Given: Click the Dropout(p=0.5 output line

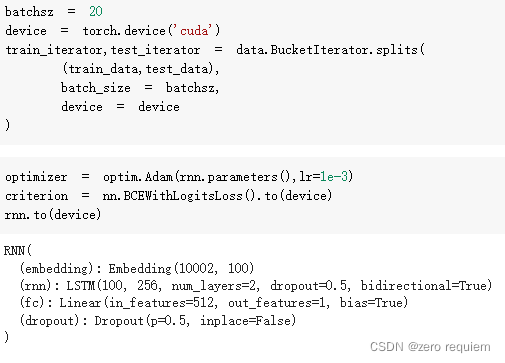Looking at the screenshot, I should pos(158,321).
